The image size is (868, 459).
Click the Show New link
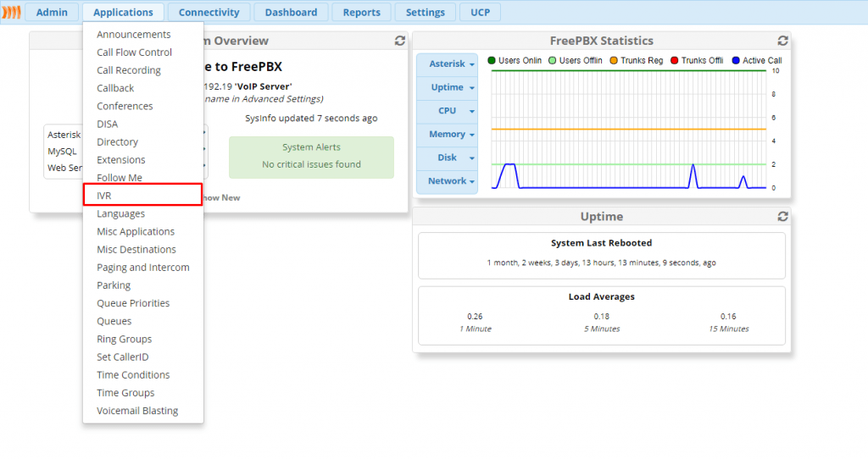point(221,197)
